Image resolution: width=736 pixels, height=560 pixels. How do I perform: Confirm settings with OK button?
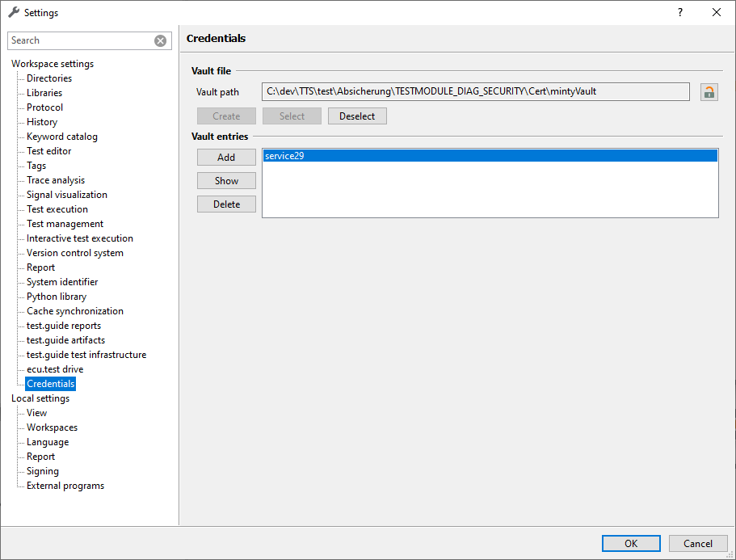pyautogui.click(x=631, y=544)
